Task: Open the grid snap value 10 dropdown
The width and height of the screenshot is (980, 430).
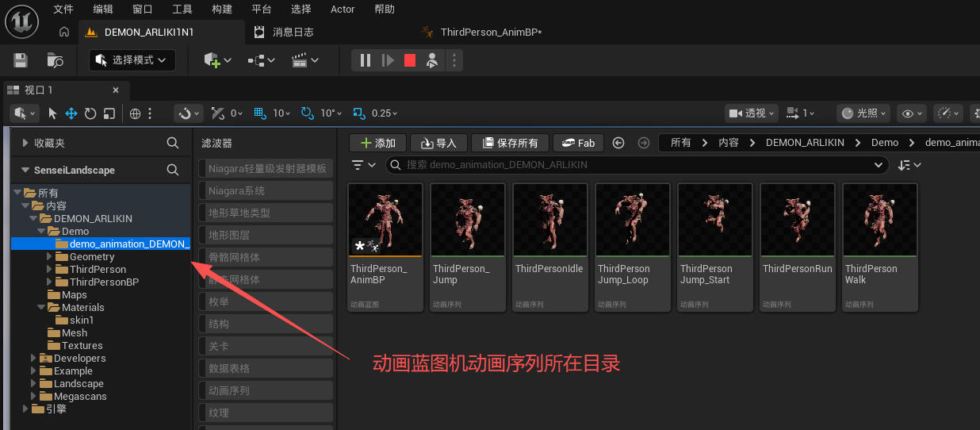Action: pos(281,113)
